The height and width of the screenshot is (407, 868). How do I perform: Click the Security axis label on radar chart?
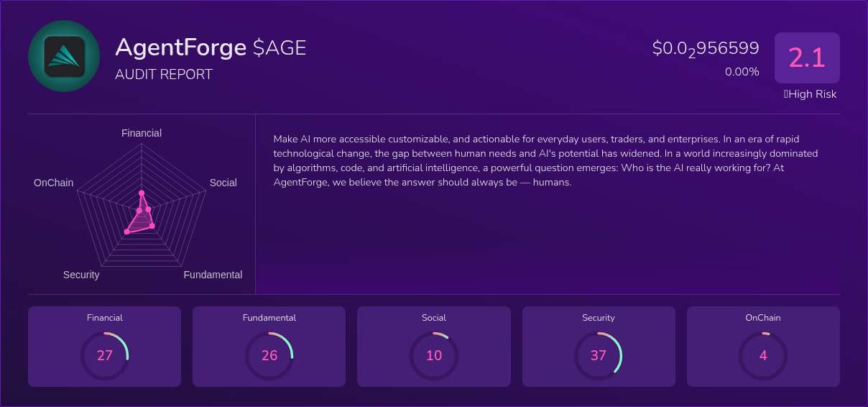tap(81, 275)
